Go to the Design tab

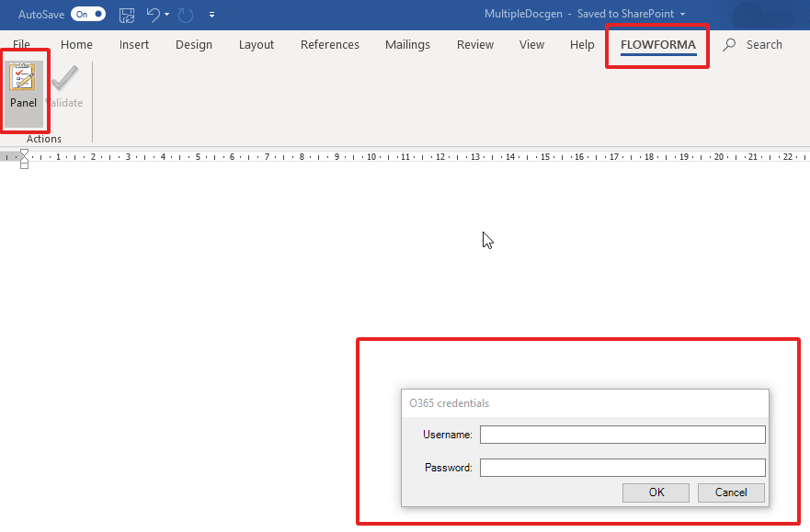[194, 44]
